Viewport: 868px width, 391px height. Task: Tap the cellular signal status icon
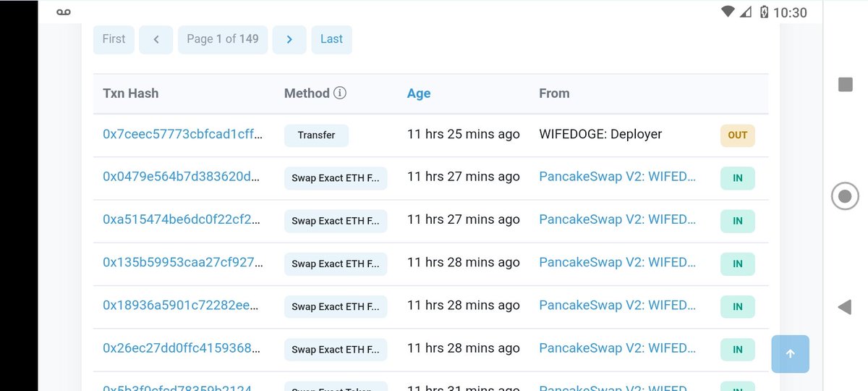[746, 12]
